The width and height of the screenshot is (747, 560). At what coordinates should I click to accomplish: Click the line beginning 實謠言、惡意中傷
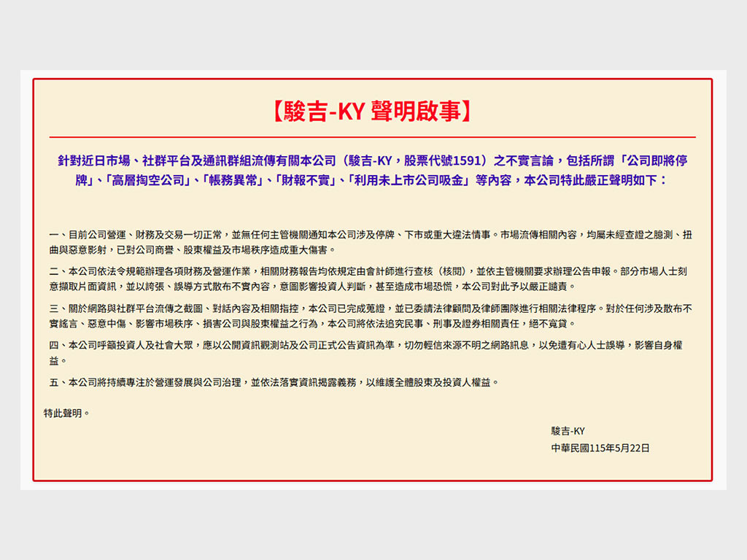[312, 324]
